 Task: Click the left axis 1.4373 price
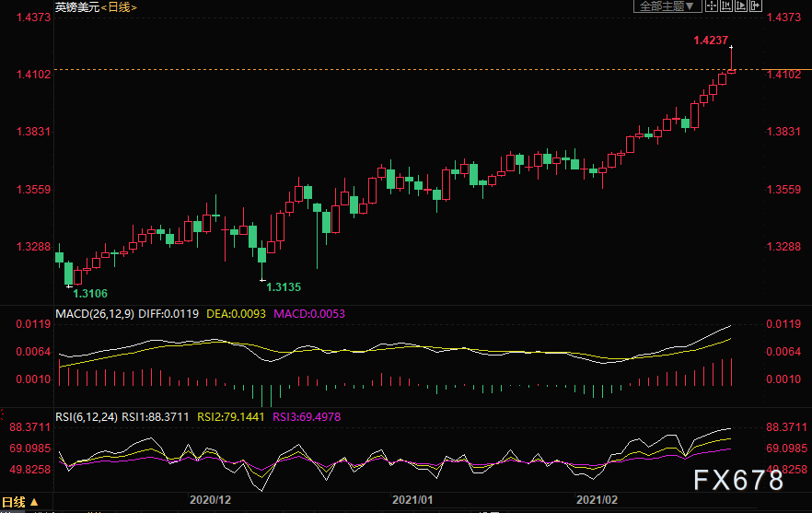34,17
